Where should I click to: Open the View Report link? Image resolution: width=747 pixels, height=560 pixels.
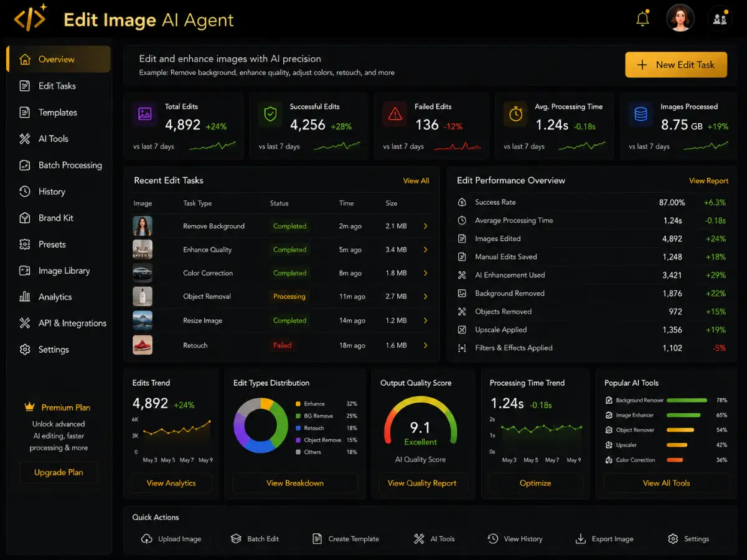(708, 181)
